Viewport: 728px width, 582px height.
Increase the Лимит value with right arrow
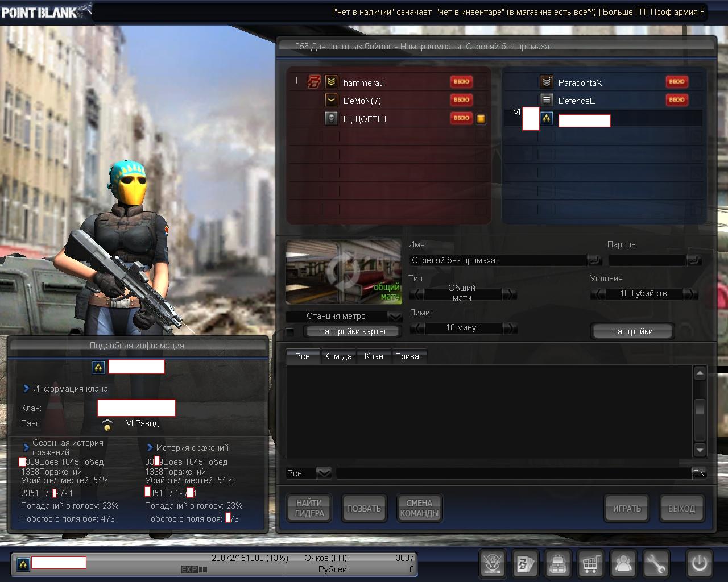(x=510, y=328)
